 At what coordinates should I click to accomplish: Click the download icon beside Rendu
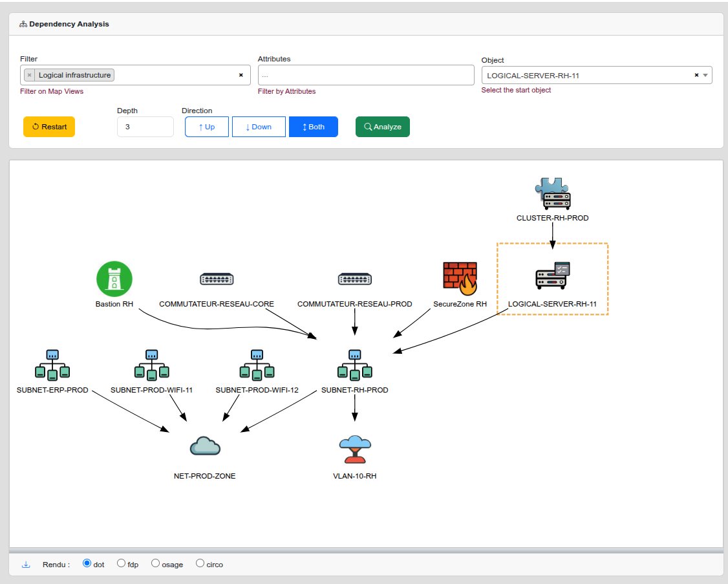click(26, 564)
